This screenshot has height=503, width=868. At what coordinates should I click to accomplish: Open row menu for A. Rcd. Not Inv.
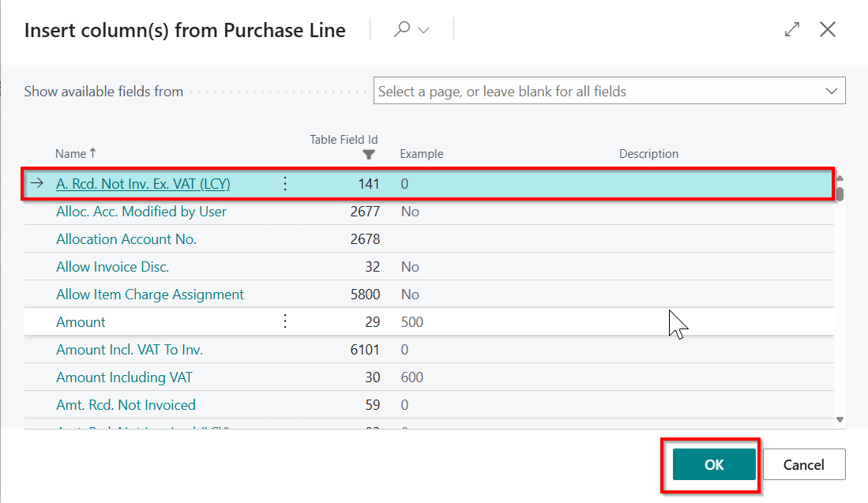click(x=285, y=184)
